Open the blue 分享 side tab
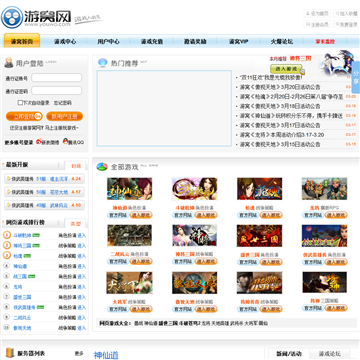Viewport: 360px width, 360px height. coord(356,77)
